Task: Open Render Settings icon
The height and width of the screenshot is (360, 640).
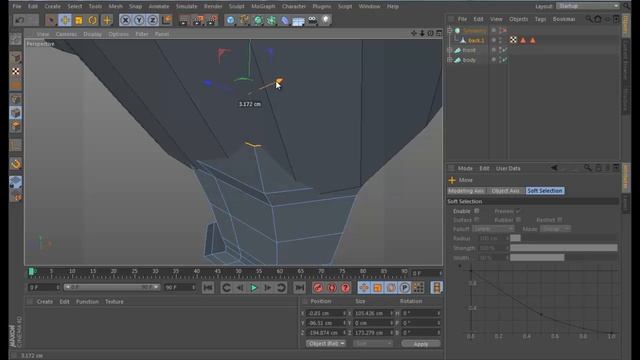Action: click(212, 20)
